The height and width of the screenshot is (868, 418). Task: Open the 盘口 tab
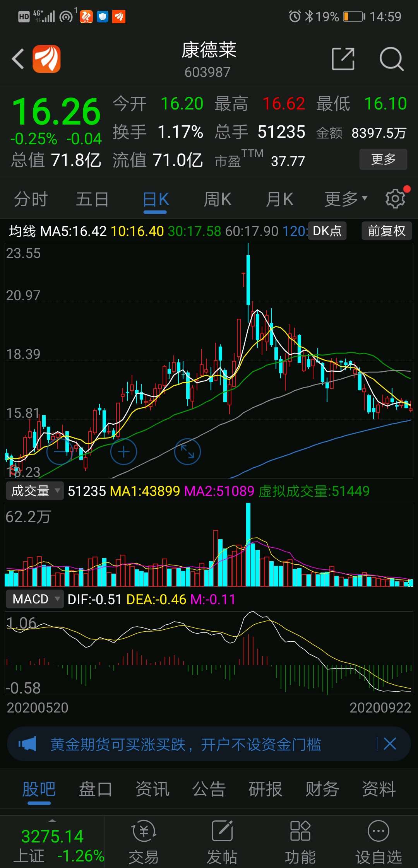[x=96, y=789]
